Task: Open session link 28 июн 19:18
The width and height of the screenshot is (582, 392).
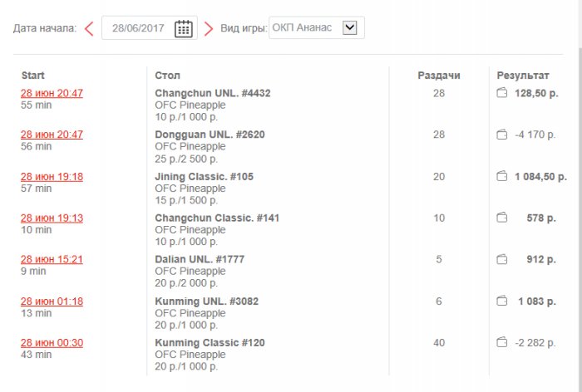Action: coord(52,177)
